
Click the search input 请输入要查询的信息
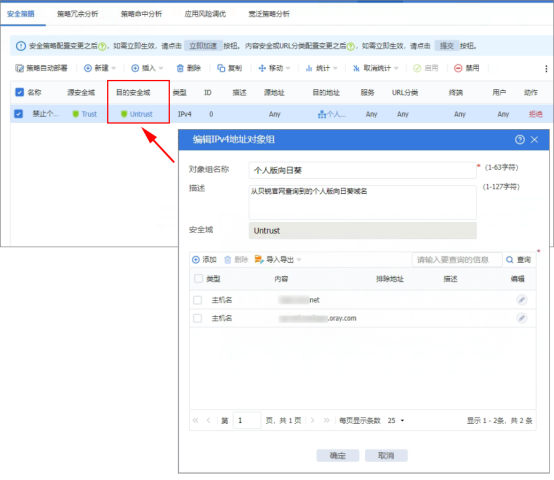click(x=457, y=260)
